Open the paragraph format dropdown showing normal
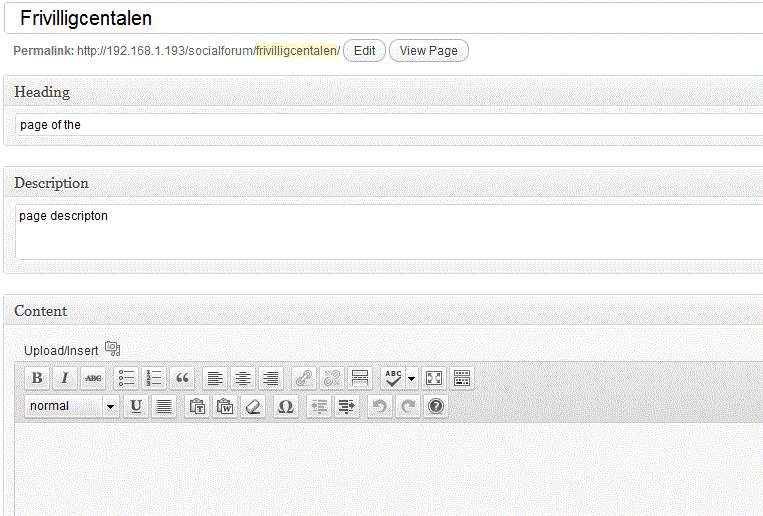The image size is (763, 516). pos(72,406)
